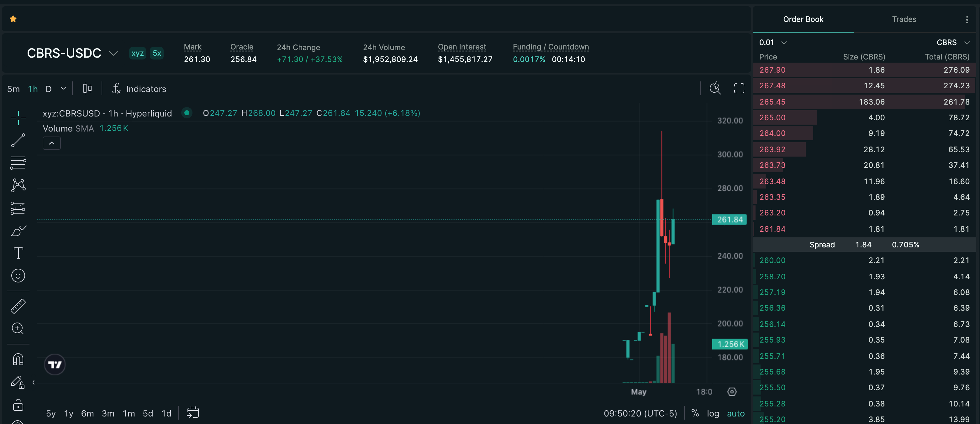Image resolution: width=980 pixels, height=424 pixels.
Task: Toggle percent scale mode
Action: point(695,413)
